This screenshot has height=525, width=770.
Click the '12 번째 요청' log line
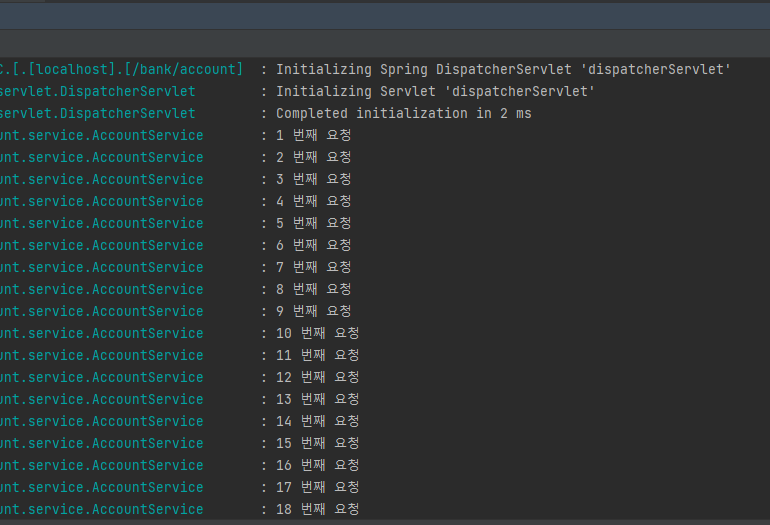pos(318,377)
